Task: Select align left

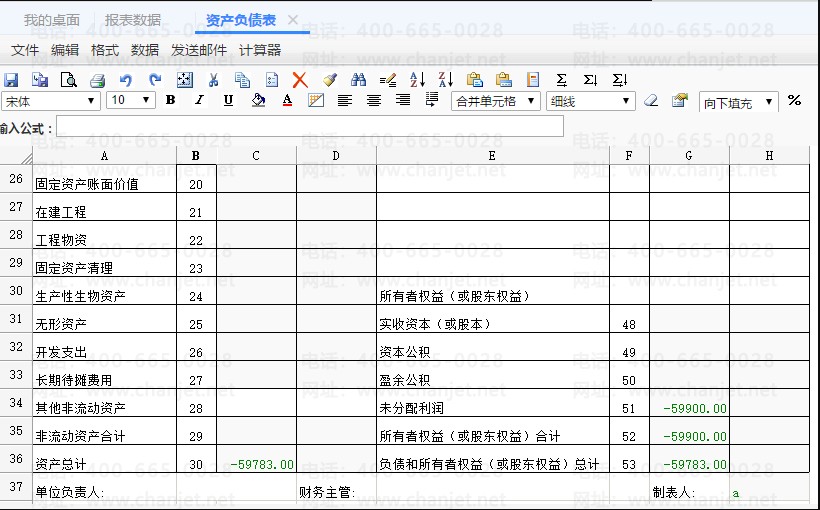Action: click(345, 100)
